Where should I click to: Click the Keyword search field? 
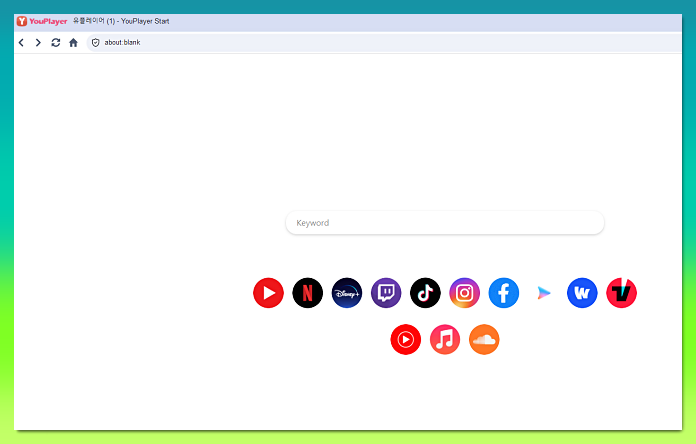(445, 223)
